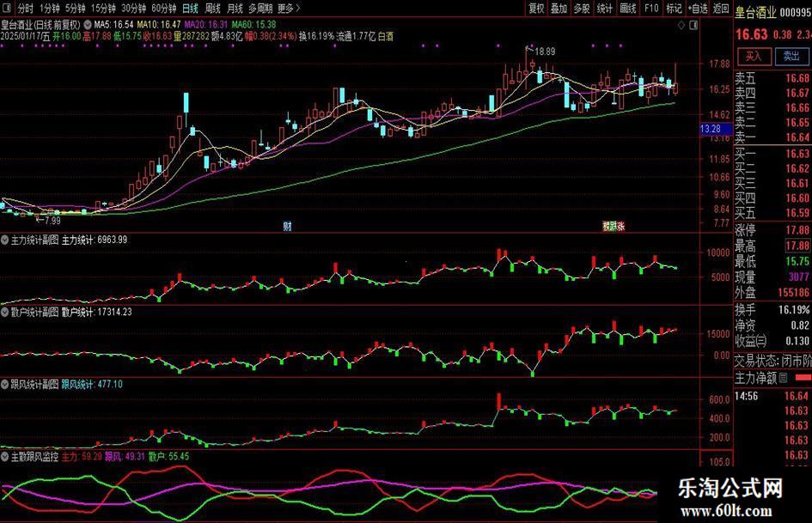
Task: Toggle the left sidebar panel icon
Action: click(x=8, y=9)
